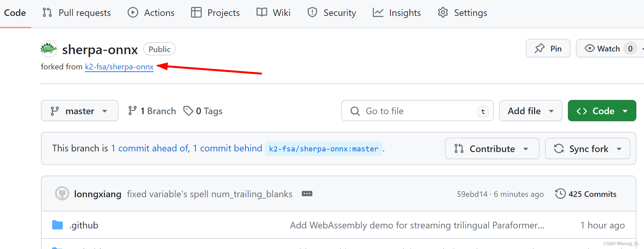
Task: Open the Wiki tab
Action: (273, 13)
